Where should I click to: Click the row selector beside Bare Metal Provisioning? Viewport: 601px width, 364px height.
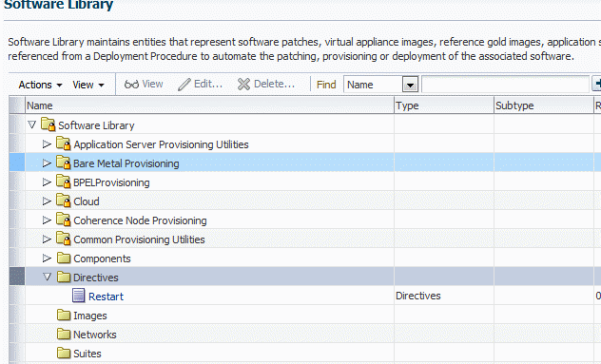pos(17,163)
